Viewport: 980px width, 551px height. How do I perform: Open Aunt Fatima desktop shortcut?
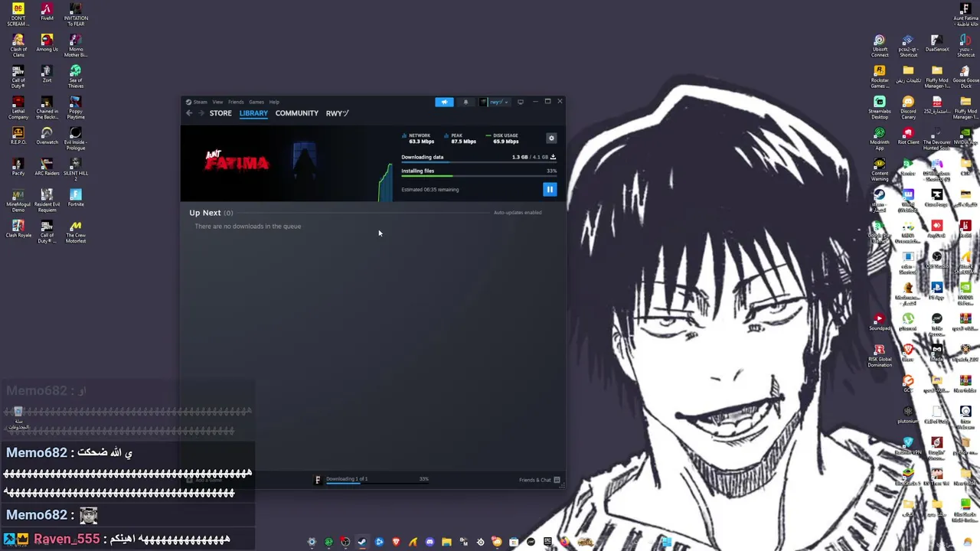(x=965, y=15)
